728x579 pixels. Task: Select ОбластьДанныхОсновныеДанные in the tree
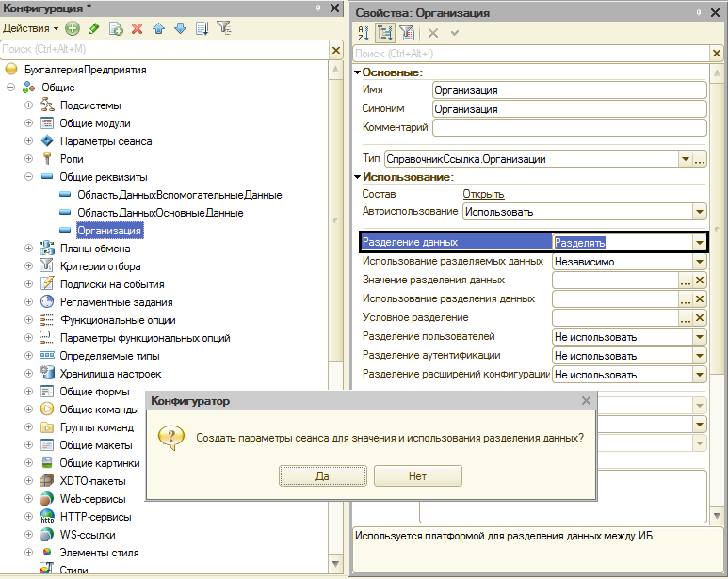(x=160, y=213)
